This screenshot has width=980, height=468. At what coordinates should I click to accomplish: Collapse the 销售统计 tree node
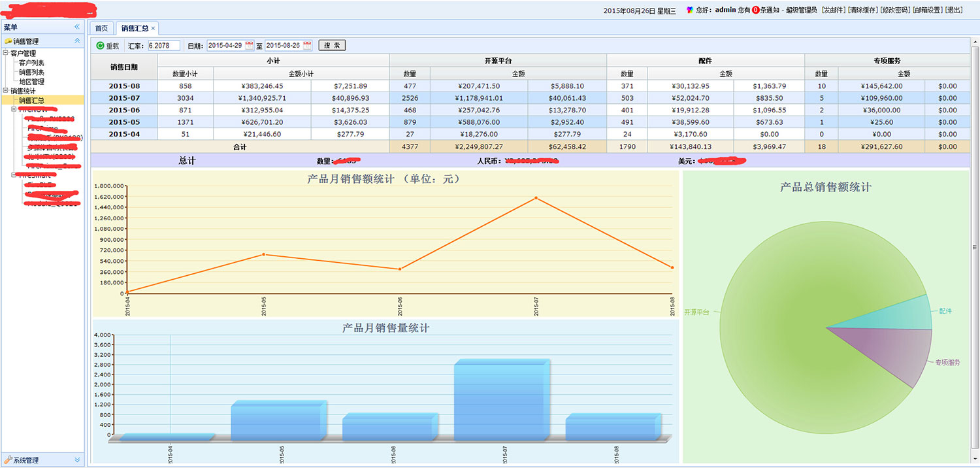coord(6,92)
